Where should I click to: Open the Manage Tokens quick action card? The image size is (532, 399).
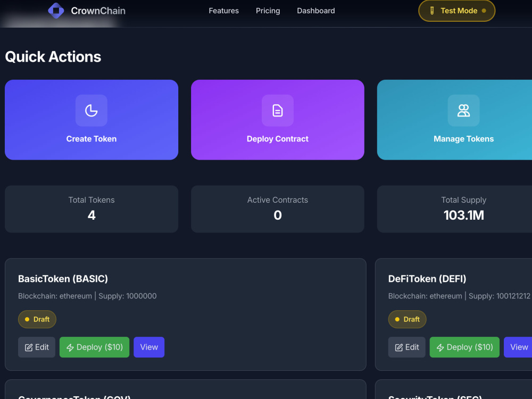click(x=455, y=120)
